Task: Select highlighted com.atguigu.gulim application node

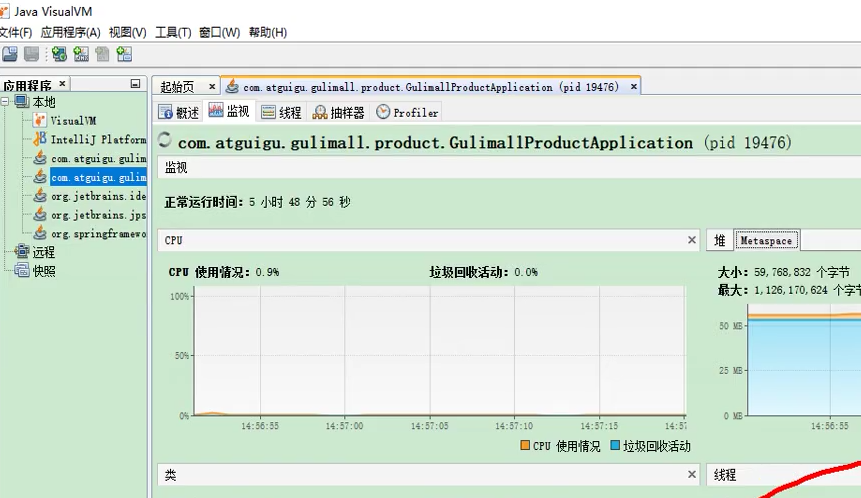Action: coord(98,177)
